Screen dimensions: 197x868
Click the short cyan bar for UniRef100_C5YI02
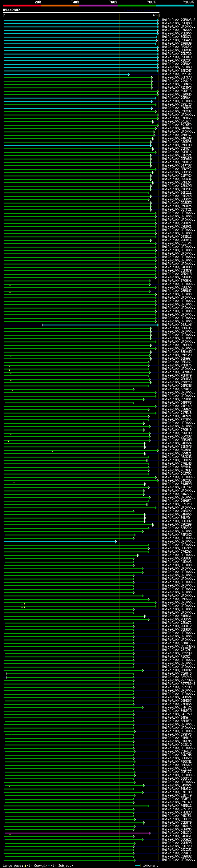pos(67,74)
